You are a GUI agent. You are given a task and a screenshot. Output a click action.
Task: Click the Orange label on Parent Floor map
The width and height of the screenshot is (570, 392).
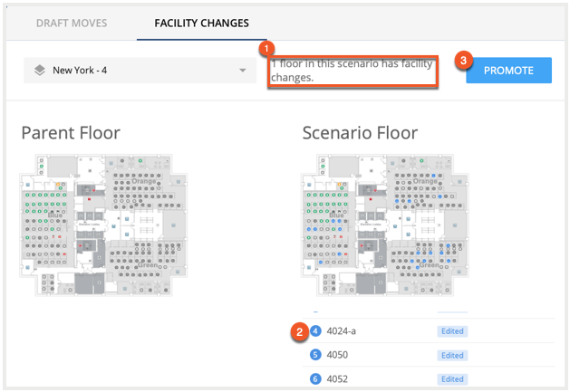[143, 181]
